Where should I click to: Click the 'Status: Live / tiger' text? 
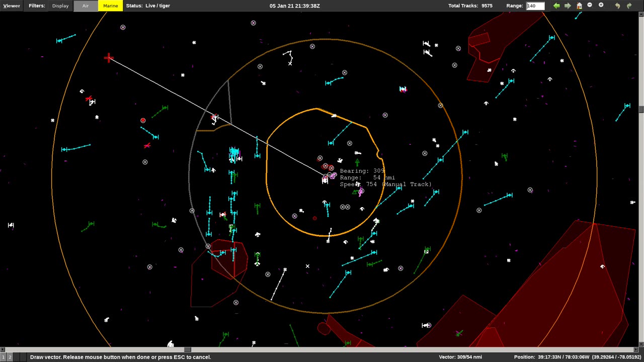(148, 6)
